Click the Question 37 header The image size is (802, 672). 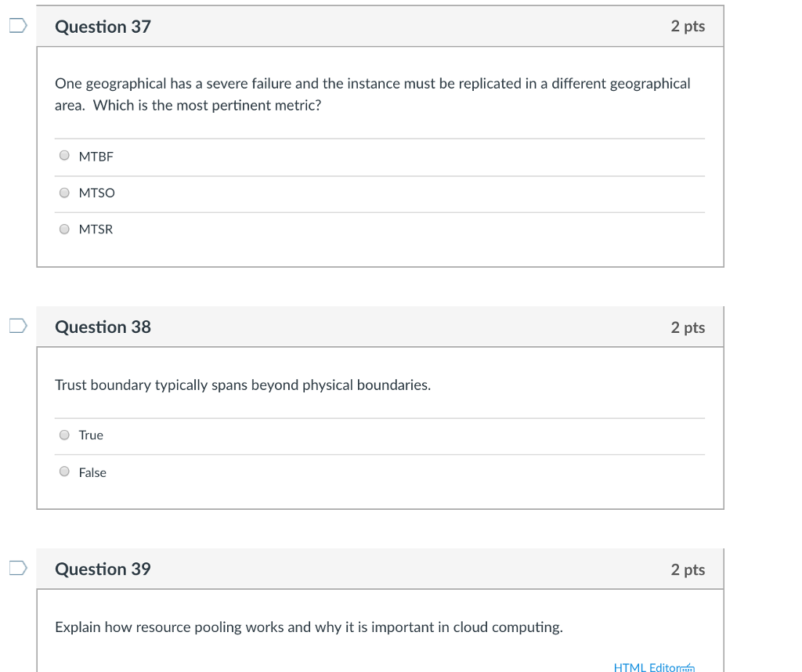coord(103,27)
